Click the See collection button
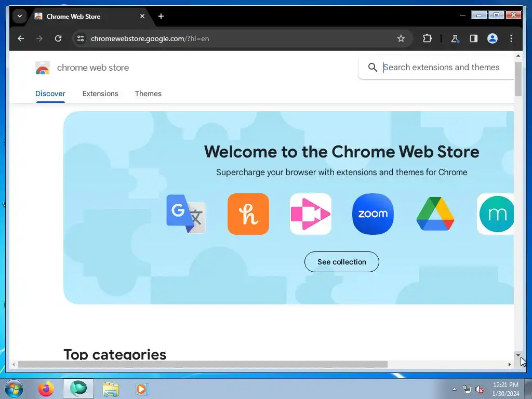Screen dimensions: 532x399 coord(342,262)
